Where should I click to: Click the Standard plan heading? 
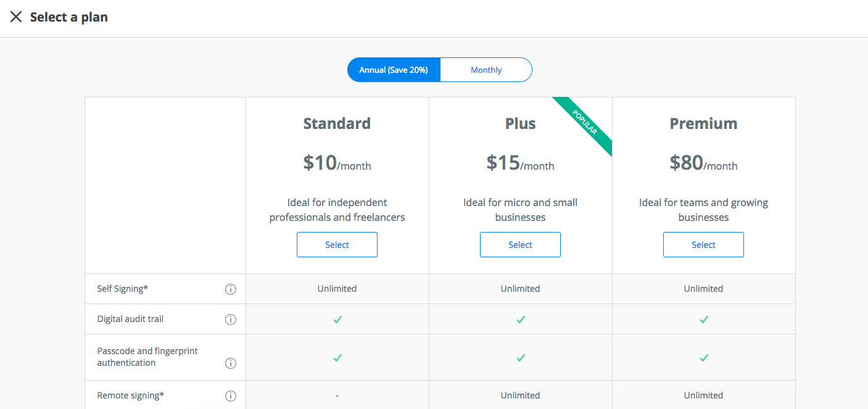click(337, 123)
